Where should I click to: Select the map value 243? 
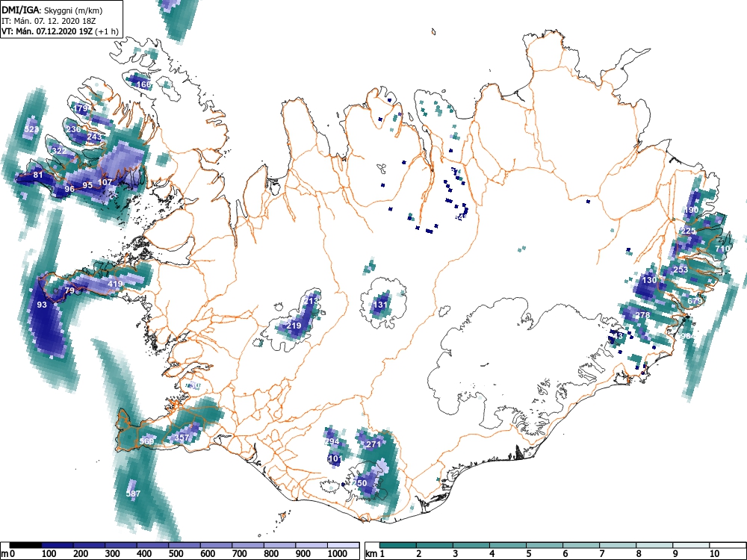(x=94, y=137)
